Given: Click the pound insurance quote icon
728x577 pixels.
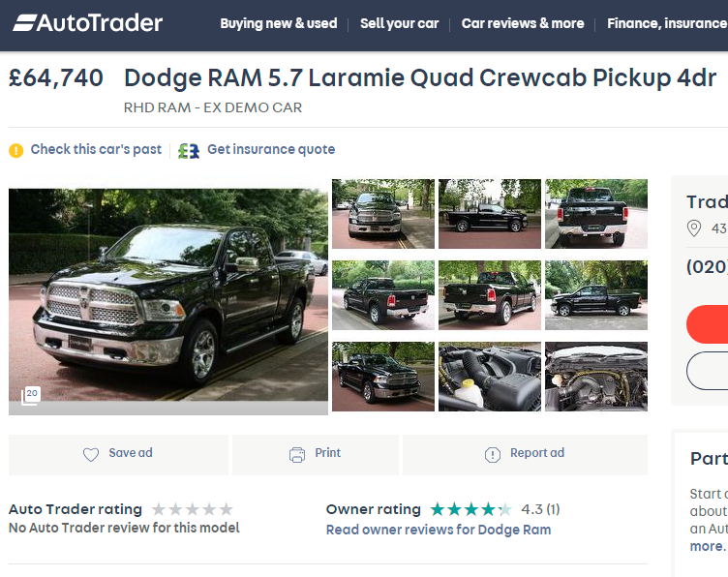Looking at the screenshot, I should coord(189,151).
